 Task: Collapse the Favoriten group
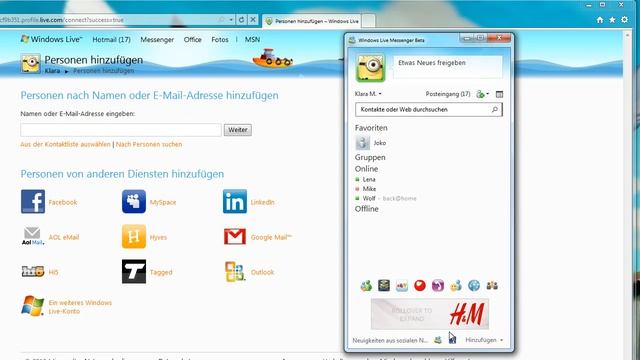[x=371, y=128]
